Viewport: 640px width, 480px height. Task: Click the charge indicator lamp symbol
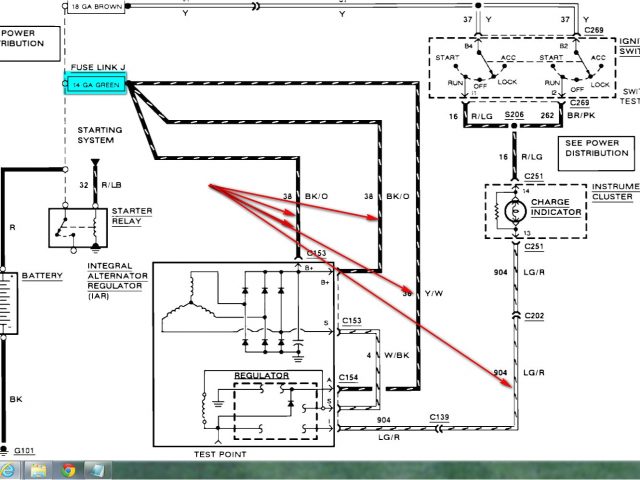click(516, 211)
